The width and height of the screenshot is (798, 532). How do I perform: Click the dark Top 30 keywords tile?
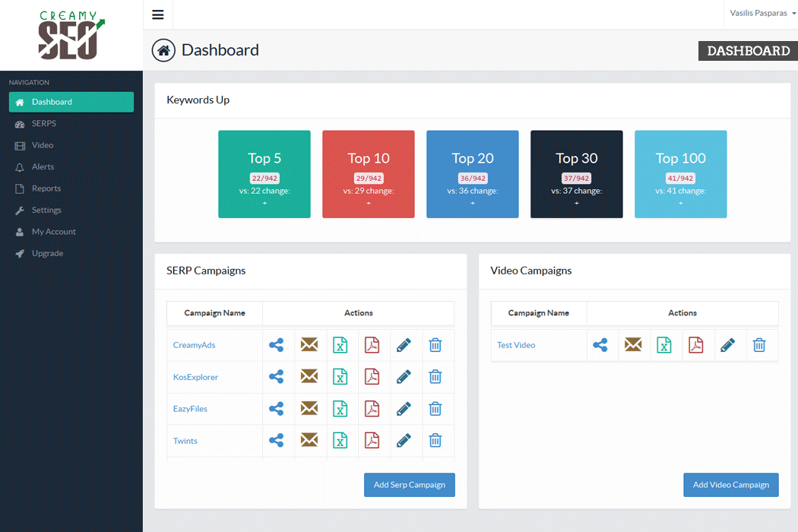[x=577, y=174]
